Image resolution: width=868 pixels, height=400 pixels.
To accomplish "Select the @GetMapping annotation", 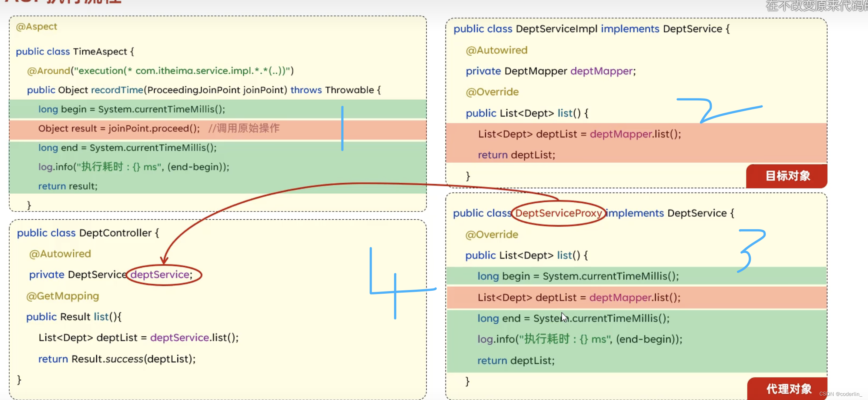I will [63, 296].
